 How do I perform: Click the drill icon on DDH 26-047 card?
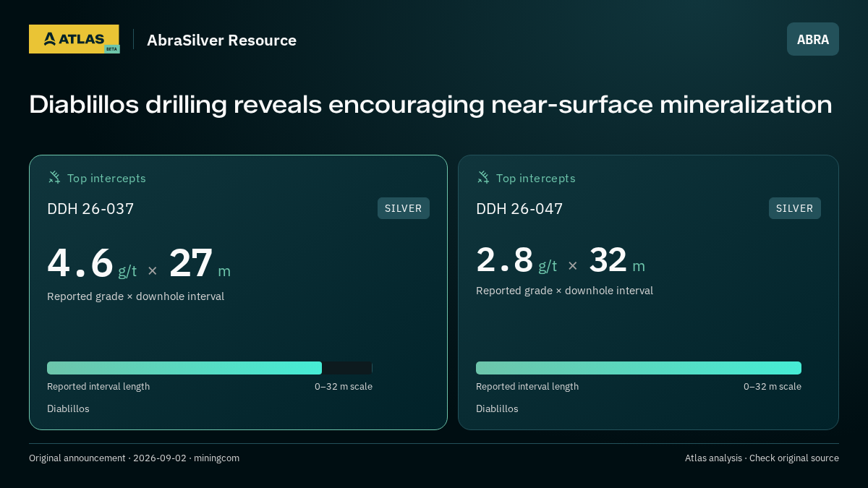coord(483,177)
